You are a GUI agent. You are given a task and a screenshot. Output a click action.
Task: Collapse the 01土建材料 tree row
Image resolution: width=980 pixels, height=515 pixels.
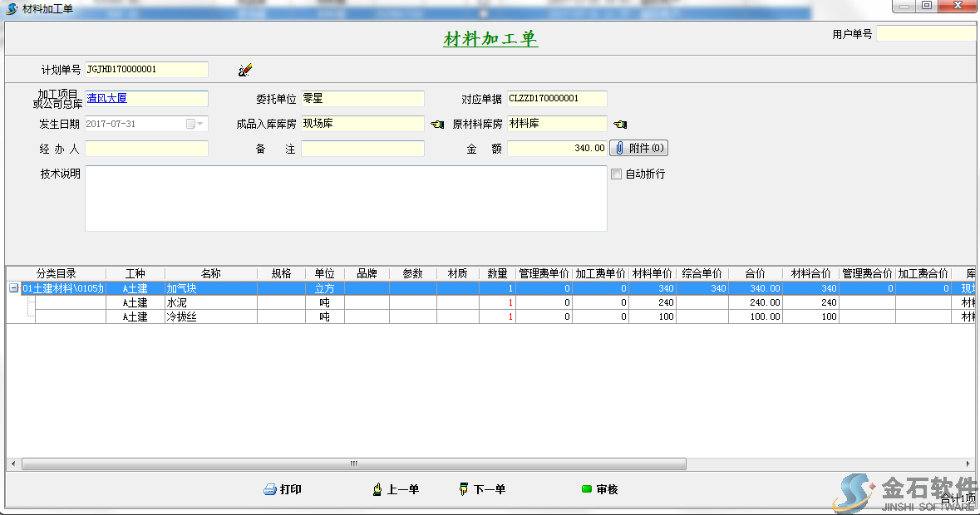[13, 288]
